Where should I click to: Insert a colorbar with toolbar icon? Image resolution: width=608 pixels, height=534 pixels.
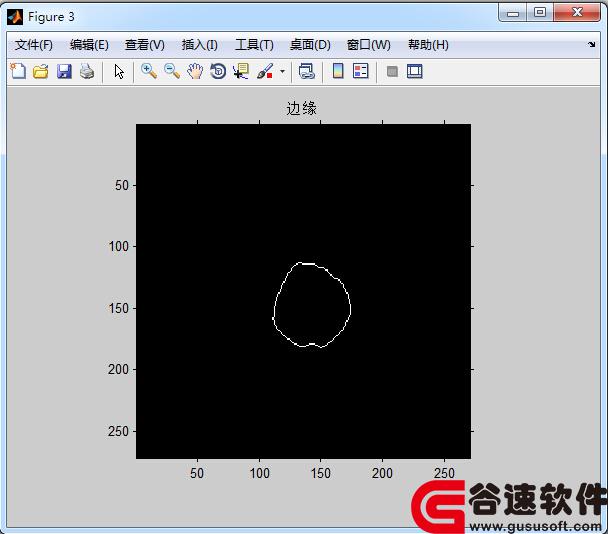(x=338, y=71)
